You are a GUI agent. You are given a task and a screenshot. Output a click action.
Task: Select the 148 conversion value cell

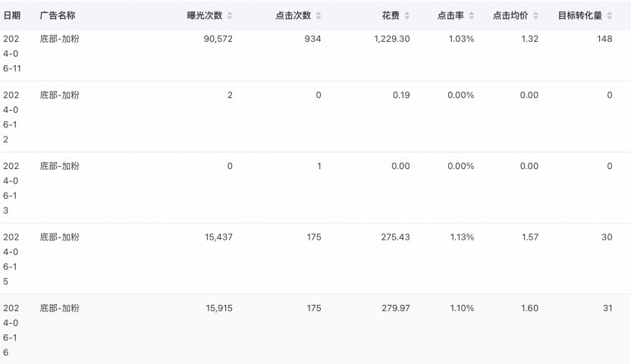click(x=604, y=39)
